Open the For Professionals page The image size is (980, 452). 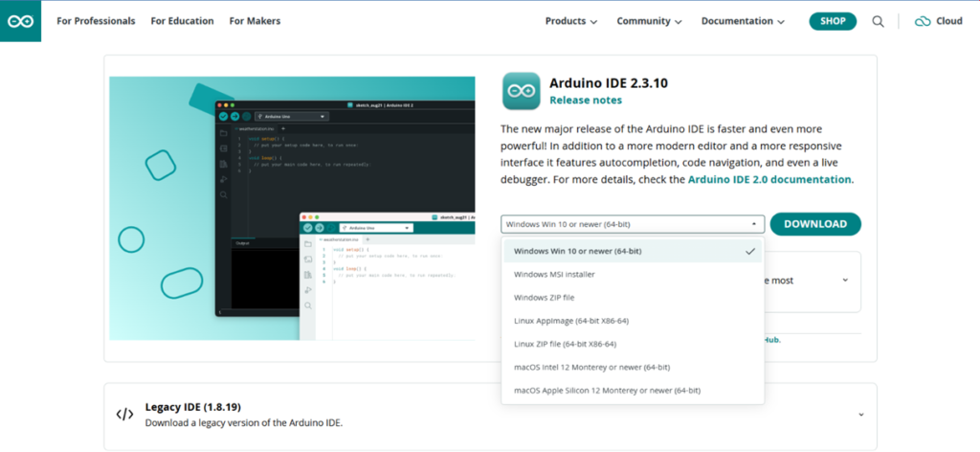(96, 21)
